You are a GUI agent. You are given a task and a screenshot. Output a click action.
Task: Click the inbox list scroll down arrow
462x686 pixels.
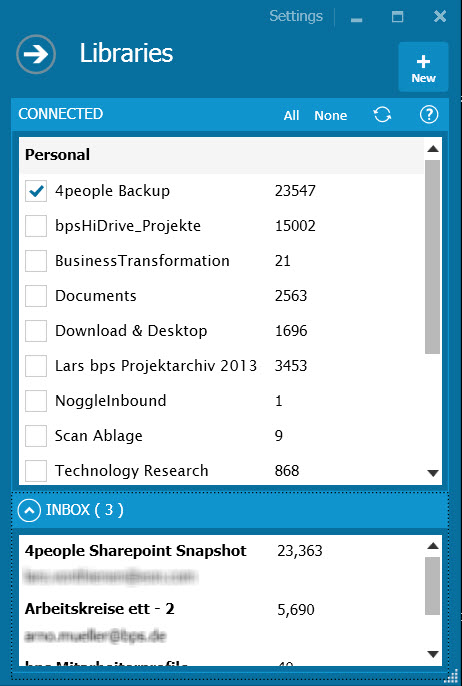coord(433,654)
